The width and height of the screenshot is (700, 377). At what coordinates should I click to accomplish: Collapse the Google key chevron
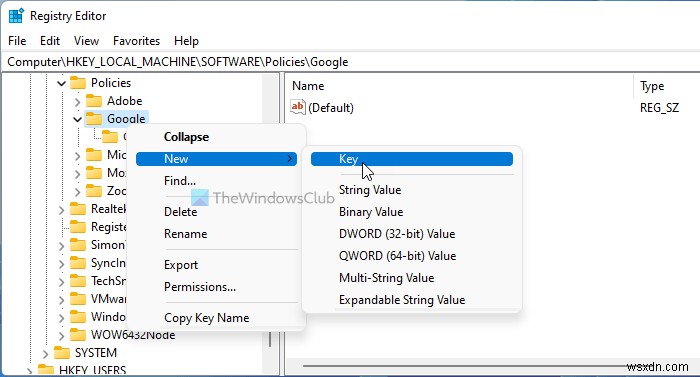(78, 119)
